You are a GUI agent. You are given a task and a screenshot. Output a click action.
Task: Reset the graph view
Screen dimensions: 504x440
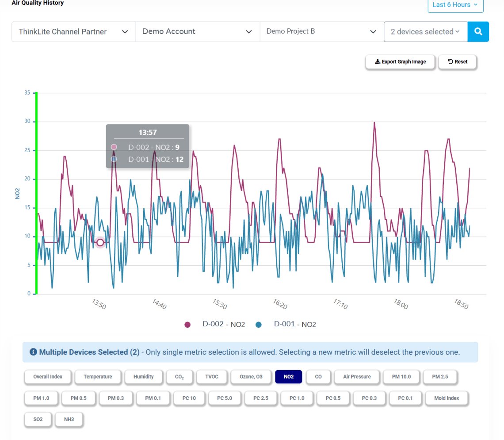458,62
